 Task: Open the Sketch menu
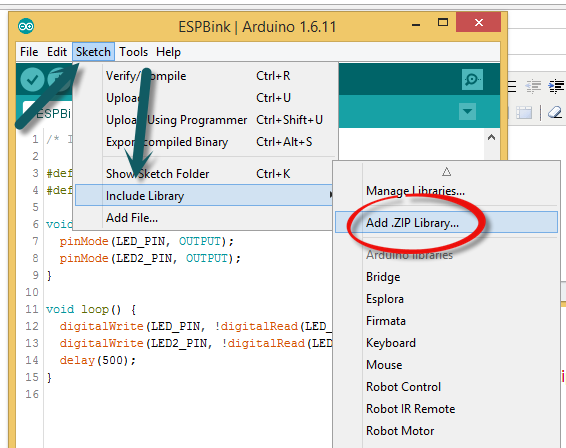pos(93,52)
